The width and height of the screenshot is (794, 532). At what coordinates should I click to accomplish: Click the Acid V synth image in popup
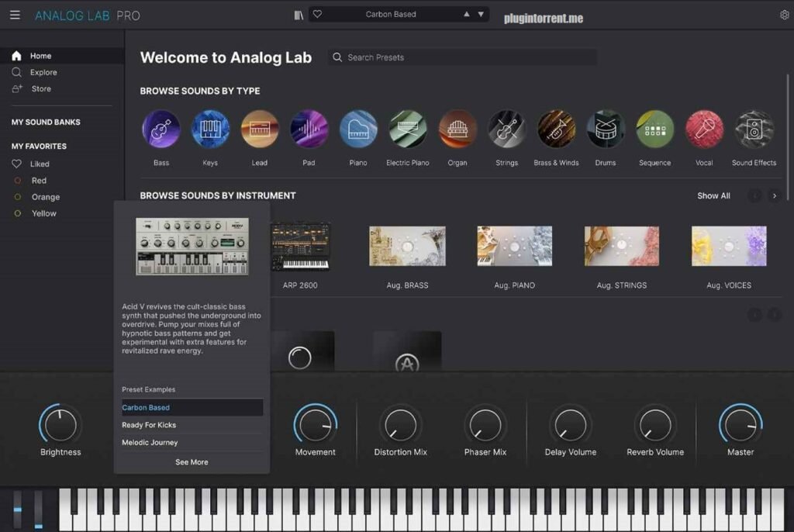(x=192, y=247)
